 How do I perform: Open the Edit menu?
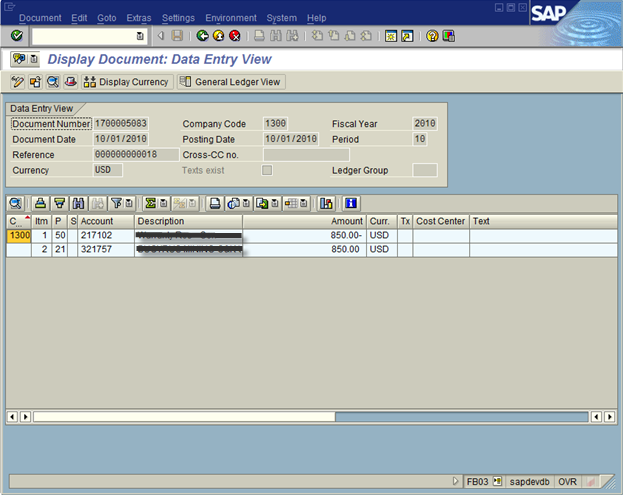(79, 18)
